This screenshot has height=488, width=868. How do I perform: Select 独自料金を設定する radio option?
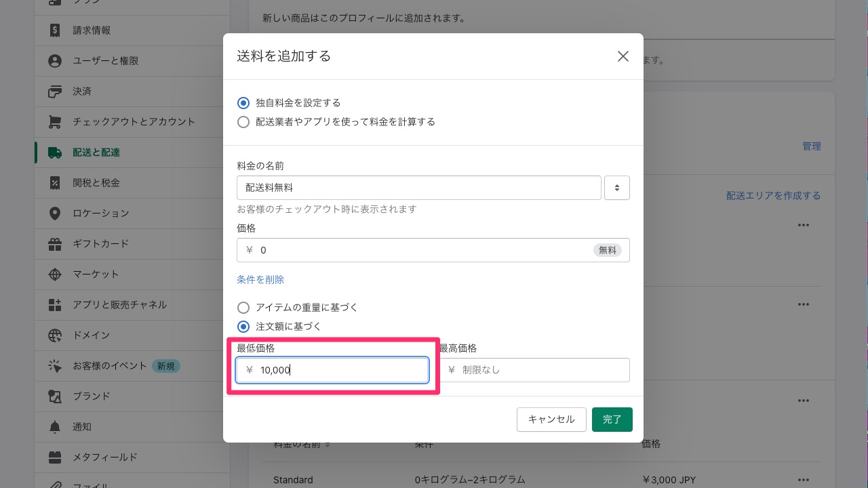[x=243, y=103]
